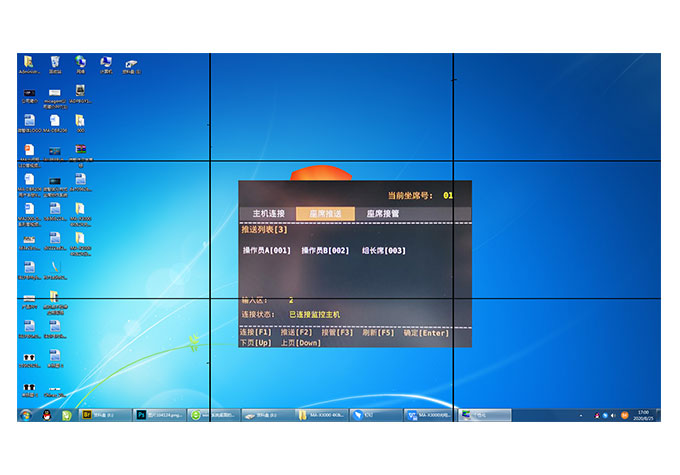Screen dimensions: 680x475
Task: Show hidden tray icons arrow
Action: [x=581, y=416]
